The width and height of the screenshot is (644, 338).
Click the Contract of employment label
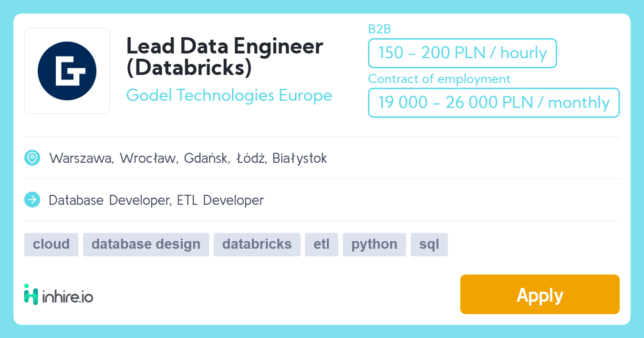point(439,79)
